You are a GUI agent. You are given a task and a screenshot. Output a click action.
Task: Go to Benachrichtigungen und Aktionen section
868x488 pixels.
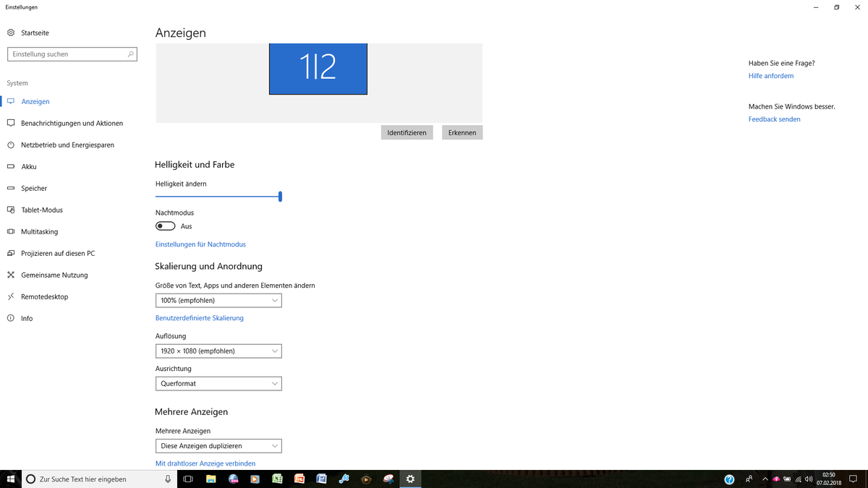(x=72, y=123)
